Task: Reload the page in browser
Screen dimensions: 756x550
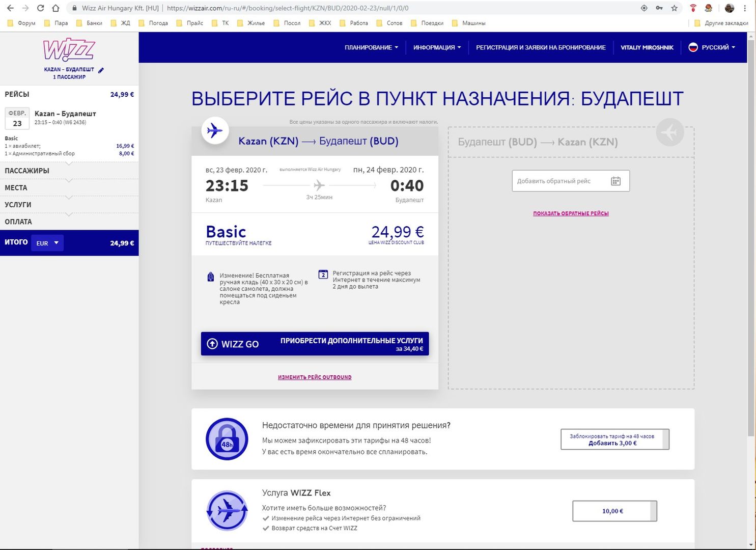Action: [40, 8]
